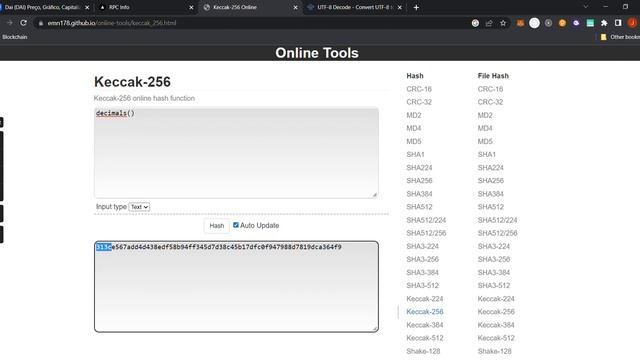Open the Hash SHA256 link

pos(419,180)
